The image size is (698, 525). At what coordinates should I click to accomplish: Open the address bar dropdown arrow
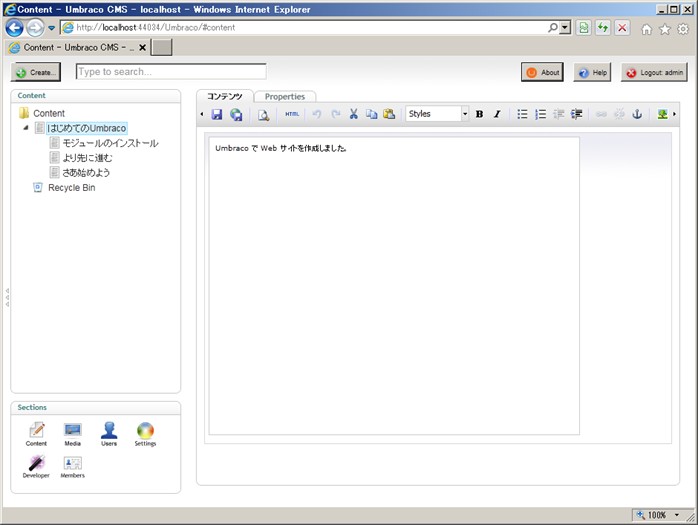565,28
